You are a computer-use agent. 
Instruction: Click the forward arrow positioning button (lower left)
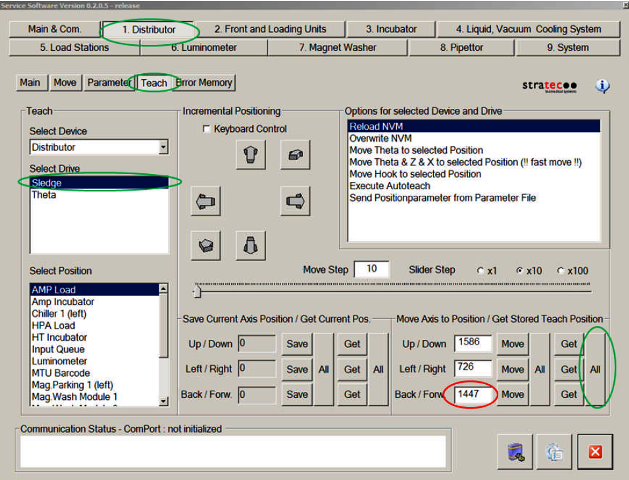(x=207, y=243)
